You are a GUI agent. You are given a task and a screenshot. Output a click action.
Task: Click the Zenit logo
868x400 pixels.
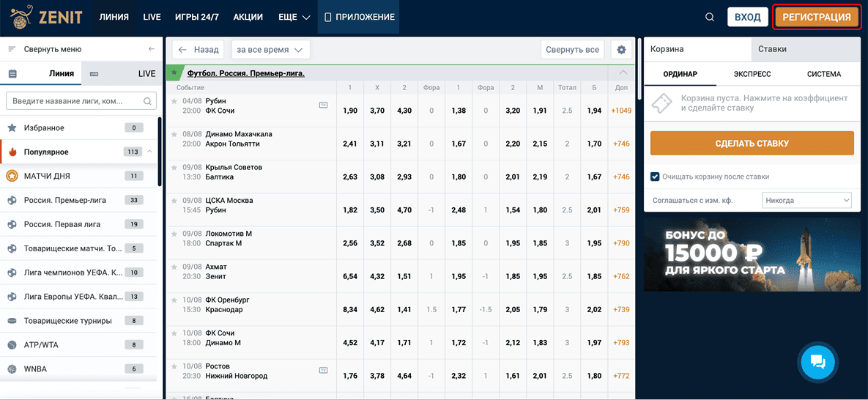tap(46, 17)
